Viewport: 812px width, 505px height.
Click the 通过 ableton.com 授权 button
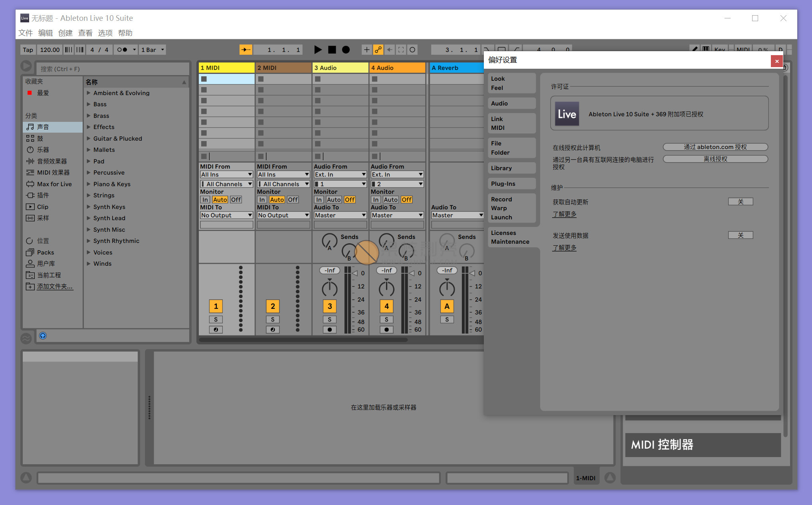point(715,147)
